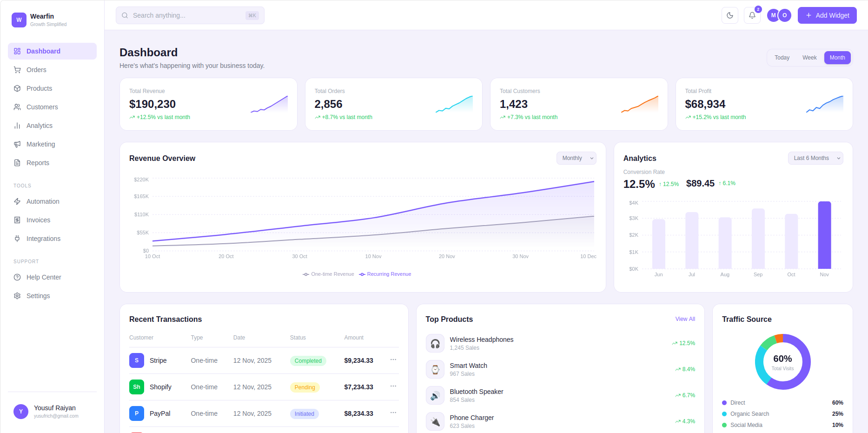Open the Dashboard sidebar item
This screenshot has height=433, width=868.
pos(52,51)
